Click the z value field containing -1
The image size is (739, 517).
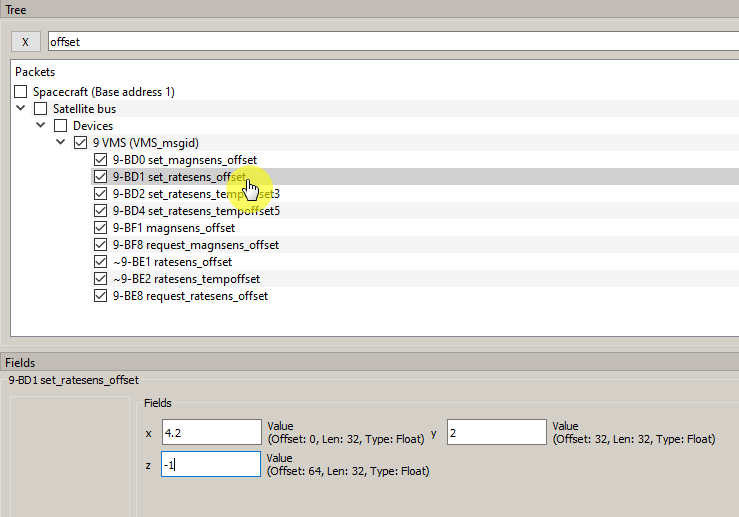click(210, 464)
